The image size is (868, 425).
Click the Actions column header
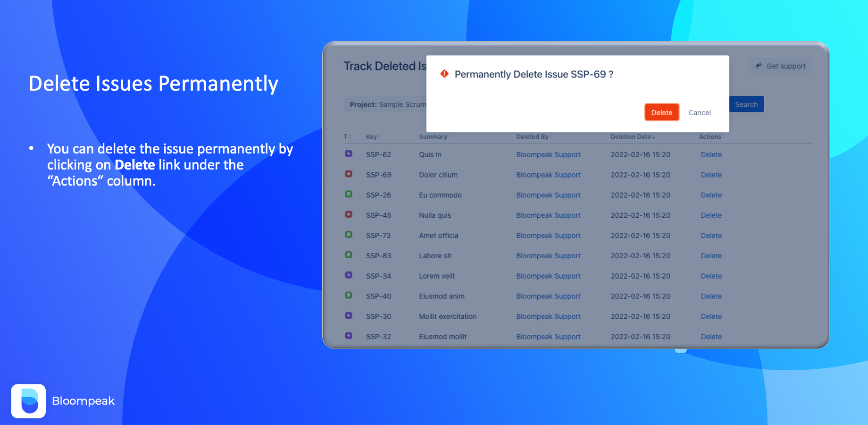[709, 136]
